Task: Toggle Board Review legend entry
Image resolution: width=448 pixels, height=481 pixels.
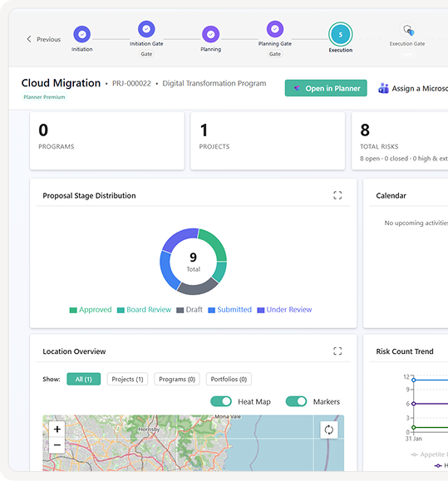Action: click(x=145, y=310)
